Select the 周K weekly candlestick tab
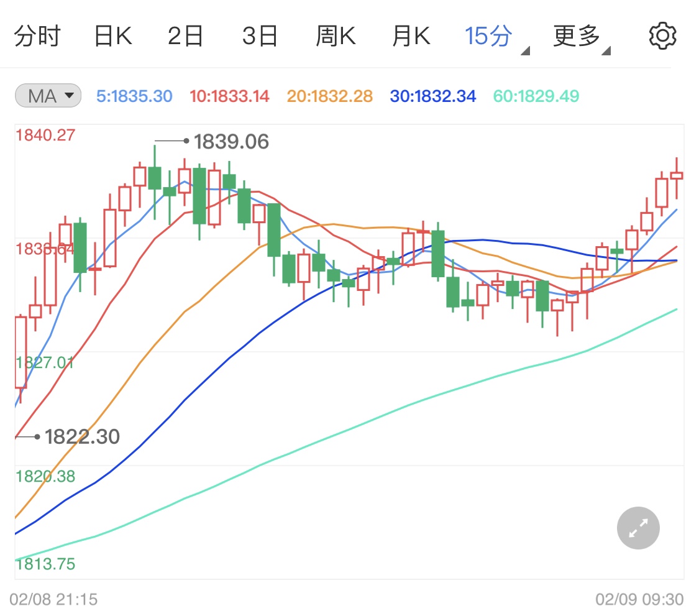Screen dimensions: 699x616 (336, 36)
